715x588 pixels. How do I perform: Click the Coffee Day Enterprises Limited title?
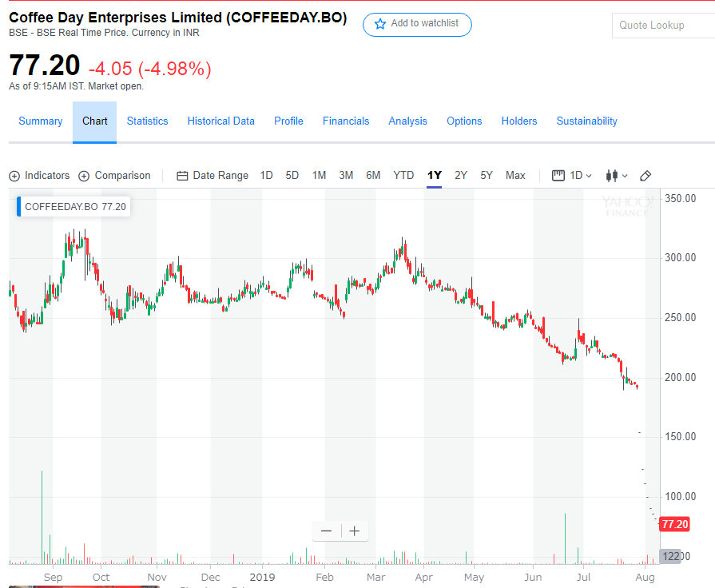pos(178,18)
